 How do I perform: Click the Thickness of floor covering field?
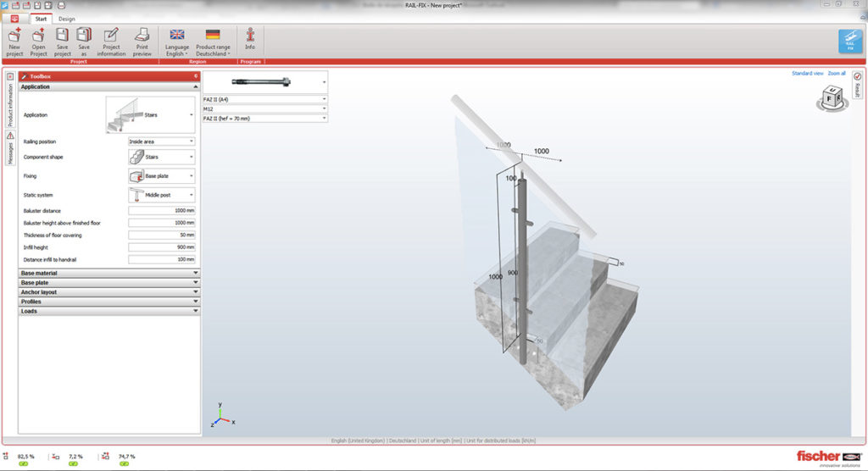[161, 235]
